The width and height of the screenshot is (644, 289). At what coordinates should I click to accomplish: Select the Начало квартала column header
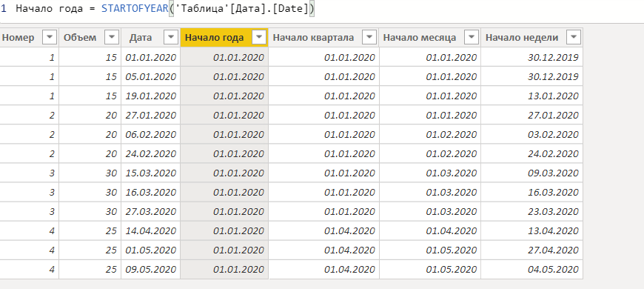(x=323, y=37)
